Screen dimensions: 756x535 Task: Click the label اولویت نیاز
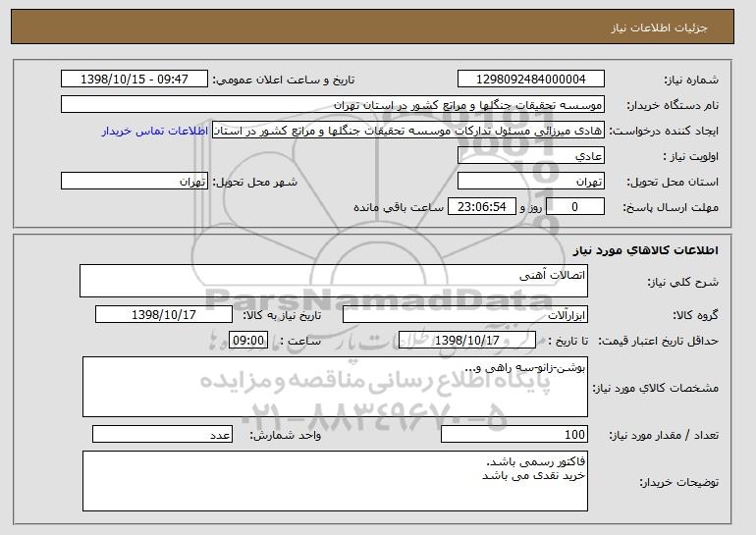pyautogui.click(x=690, y=157)
